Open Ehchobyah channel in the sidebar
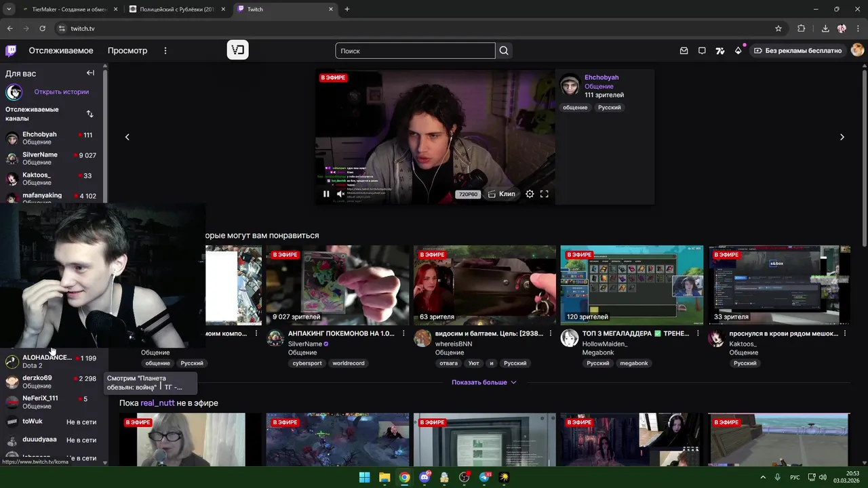 point(52,138)
